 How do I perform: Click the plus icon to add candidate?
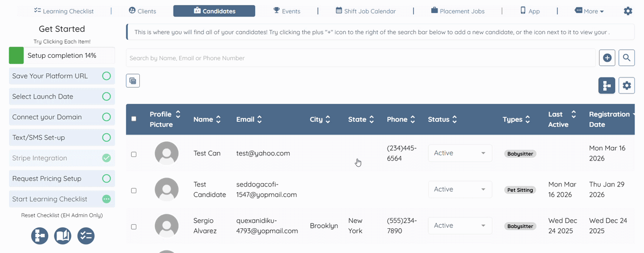[x=607, y=58]
